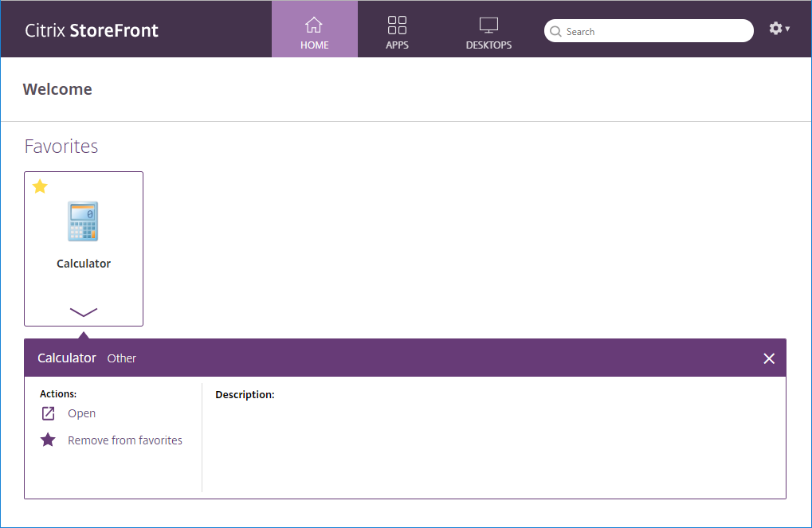The height and width of the screenshot is (528, 812).
Task: Click the Open launch icon in Actions
Action: pos(47,413)
